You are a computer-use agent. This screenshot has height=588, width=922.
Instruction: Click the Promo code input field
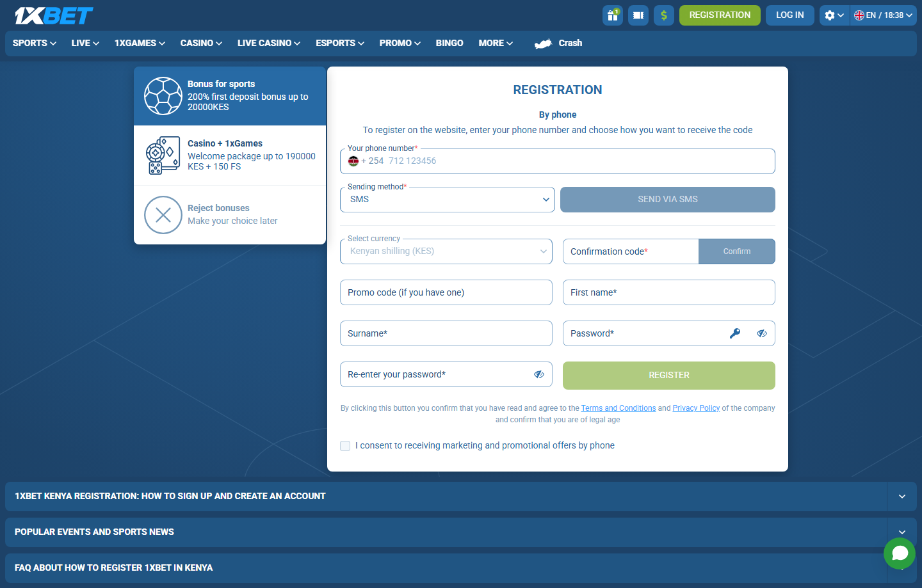point(446,292)
